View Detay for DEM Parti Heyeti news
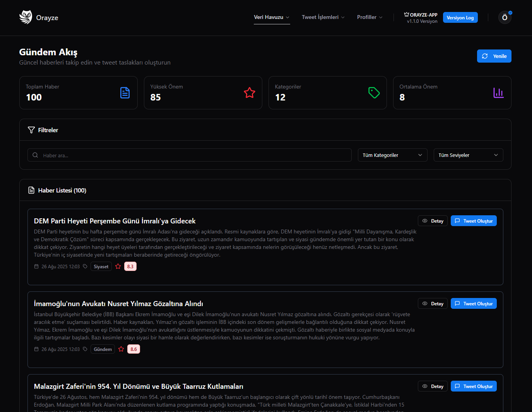Viewport: 532px width, 412px height. coord(433,221)
